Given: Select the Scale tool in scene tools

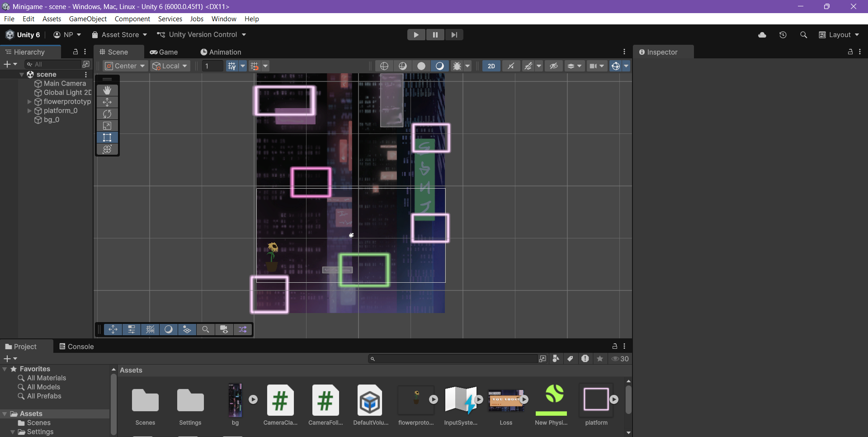Looking at the screenshot, I should point(107,126).
